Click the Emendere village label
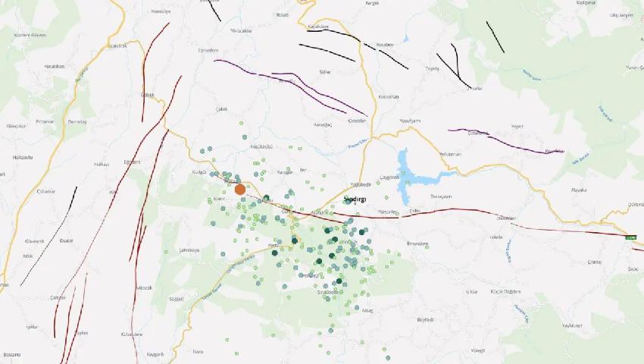This screenshot has width=644, height=364. click(x=417, y=243)
